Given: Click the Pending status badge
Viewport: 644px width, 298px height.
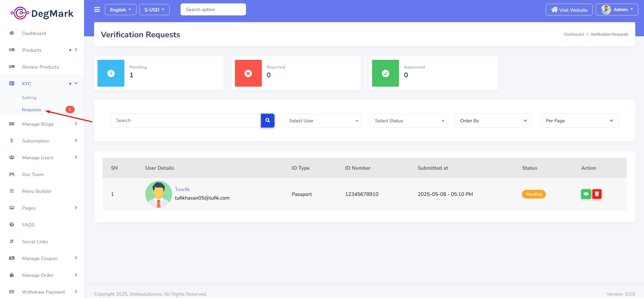Looking at the screenshot, I should [x=534, y=194].
